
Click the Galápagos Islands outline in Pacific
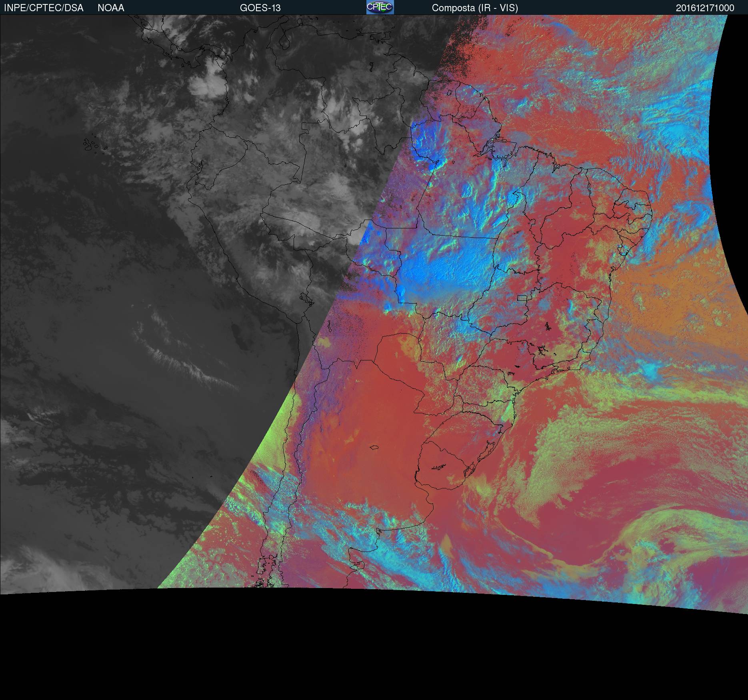click(x=92, y=145)
